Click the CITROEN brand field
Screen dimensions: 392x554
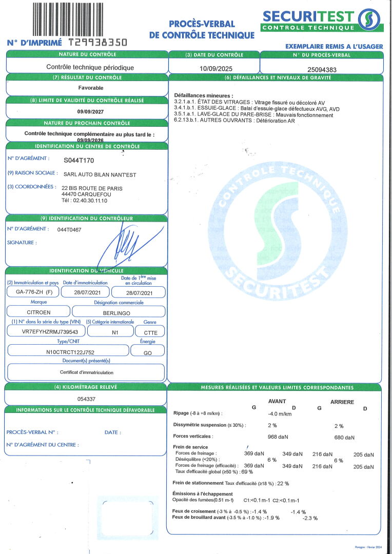pyautogui.click(x=38, y=312)
